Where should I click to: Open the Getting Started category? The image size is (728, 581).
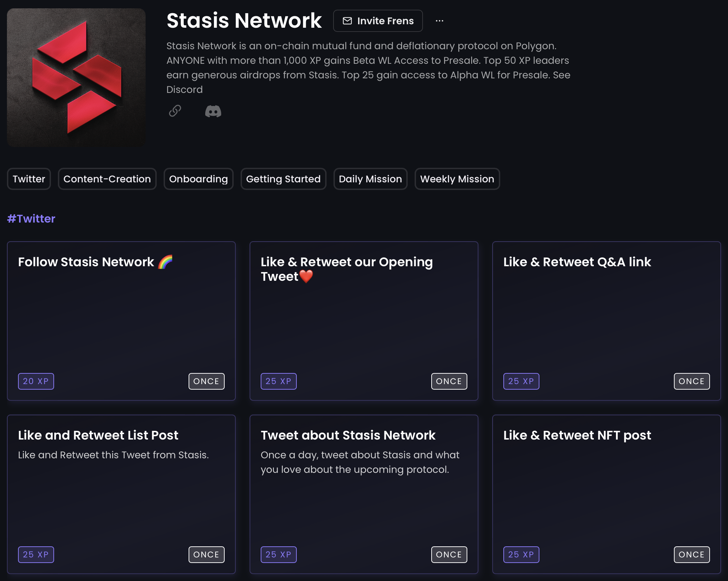[283, 179]
